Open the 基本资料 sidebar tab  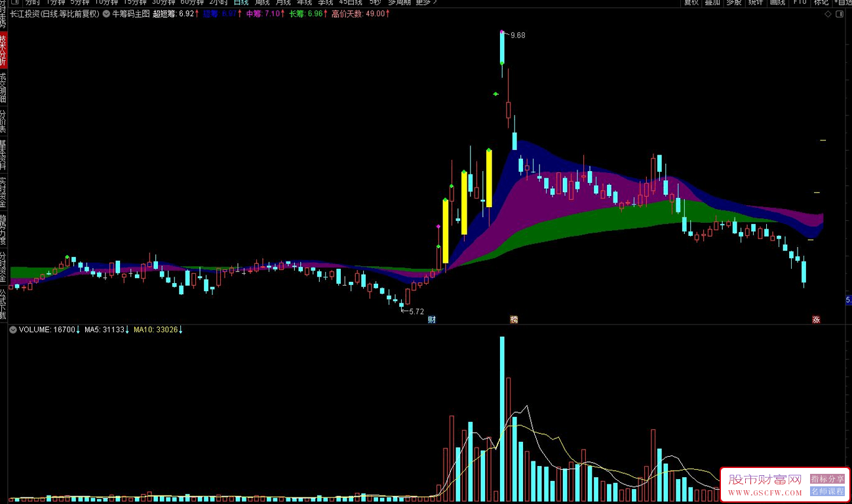(3, 155)
